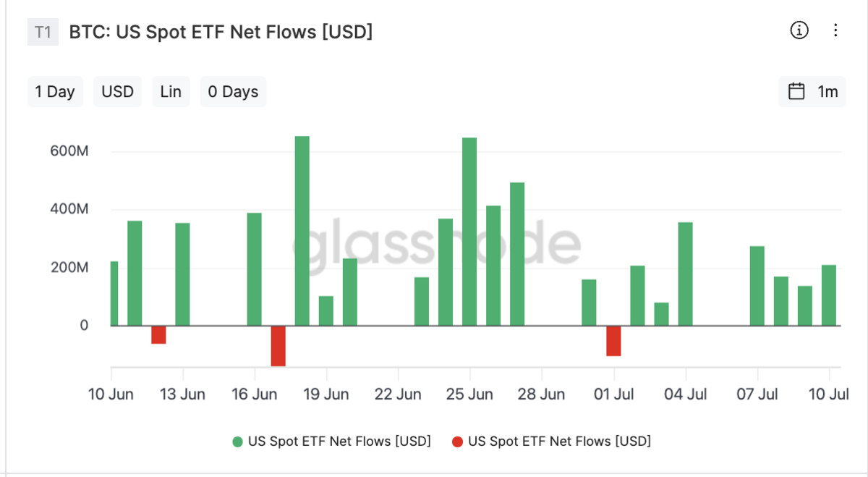The width and height of the screenshot is (868, 477).
Task: Click the red bar near 17 Jun
Action: [x=278, y=345]
